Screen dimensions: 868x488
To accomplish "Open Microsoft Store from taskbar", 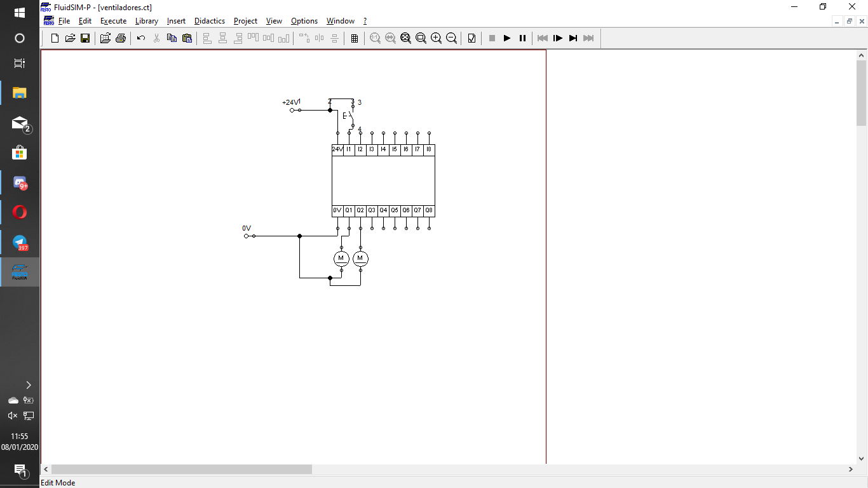I will click(20, 153).
